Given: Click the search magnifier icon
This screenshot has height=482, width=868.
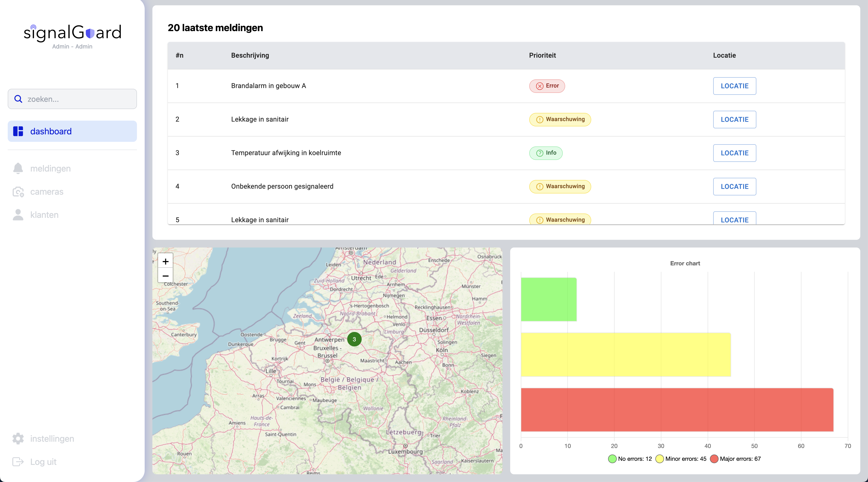Looking at the screenshot, I should point(18,99).
